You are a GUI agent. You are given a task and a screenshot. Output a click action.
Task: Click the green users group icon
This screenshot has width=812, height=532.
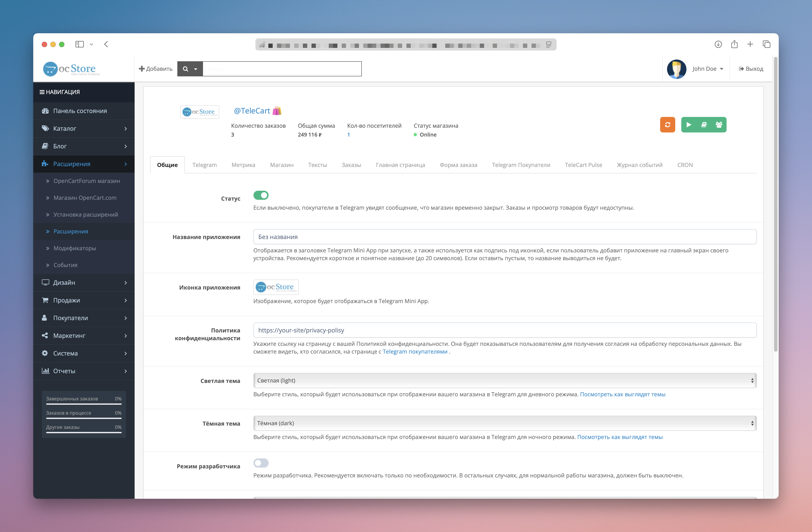pyautogui.click(x=719, y=124)
